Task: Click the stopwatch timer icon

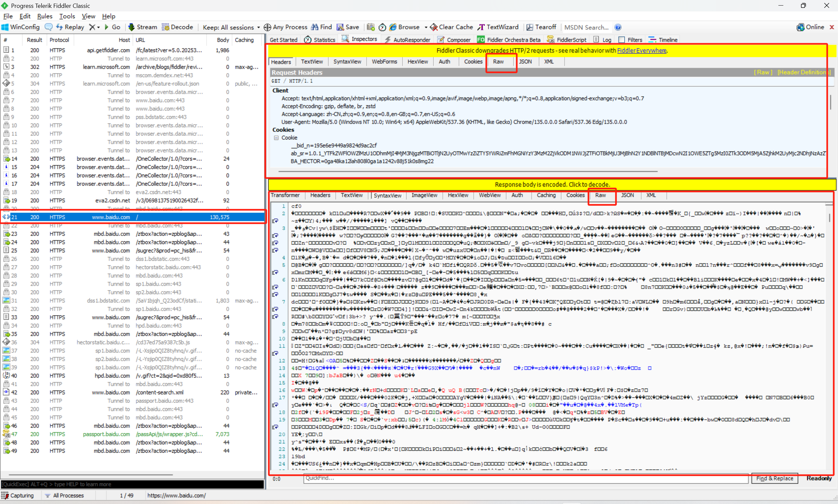Action: click(382, 27)
